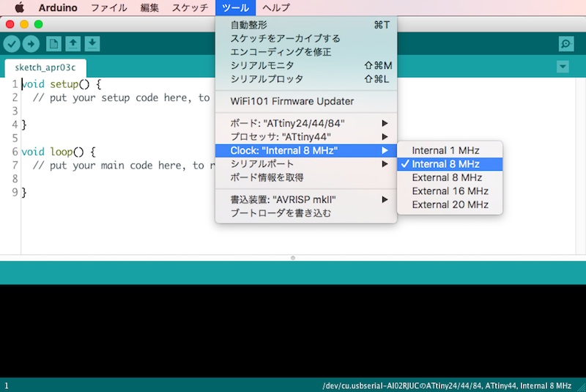Expand the プロセッサ: "ATtiny44" submenu
Viewport: 586px width, 392px height.
click(306, 137)
